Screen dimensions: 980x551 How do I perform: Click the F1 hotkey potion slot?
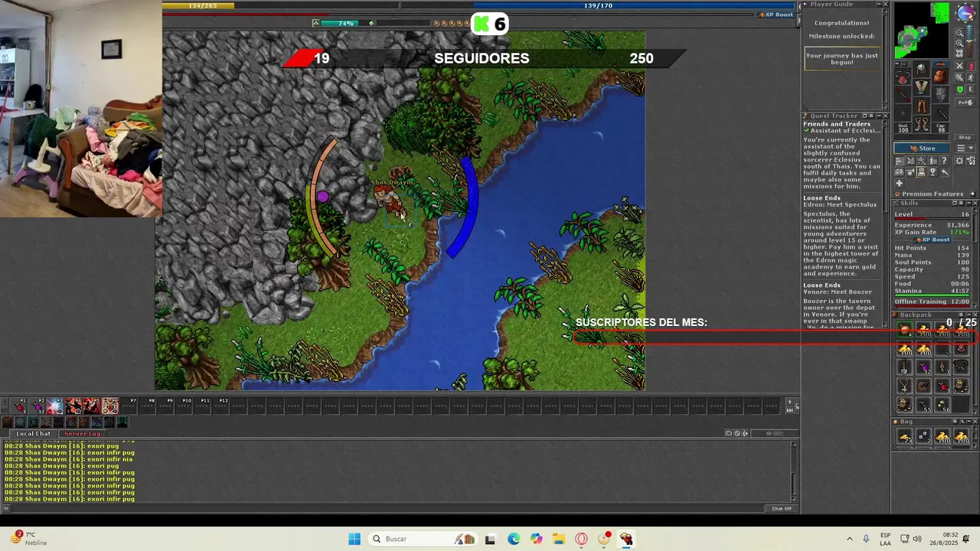coord(18,406)
